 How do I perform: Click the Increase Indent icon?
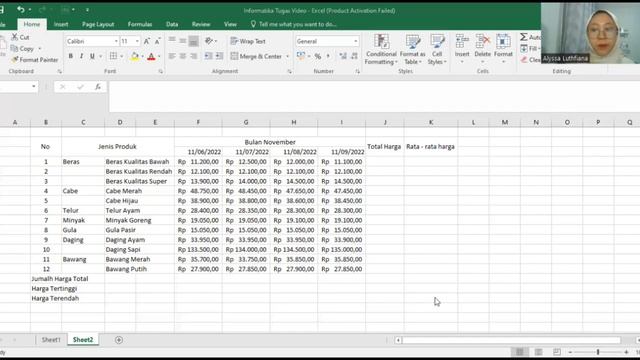[x=219, y=56]
